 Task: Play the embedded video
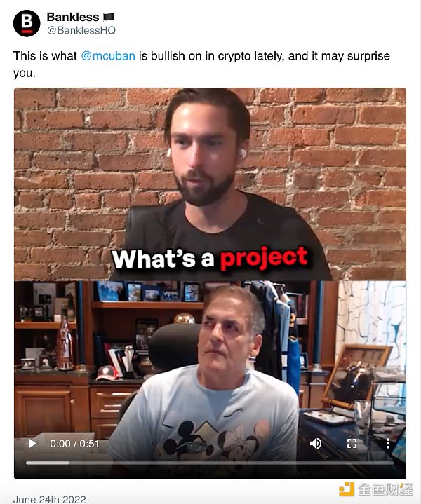point(32,444)
